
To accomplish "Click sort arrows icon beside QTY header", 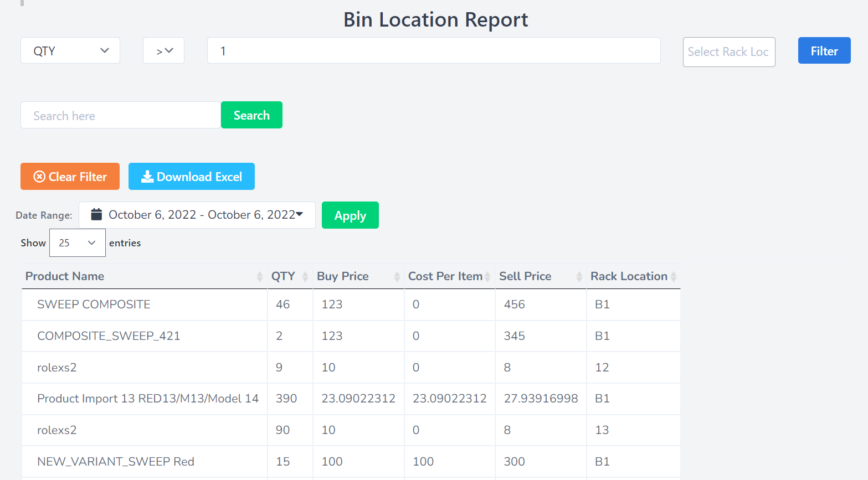I will tap(305, 277).
